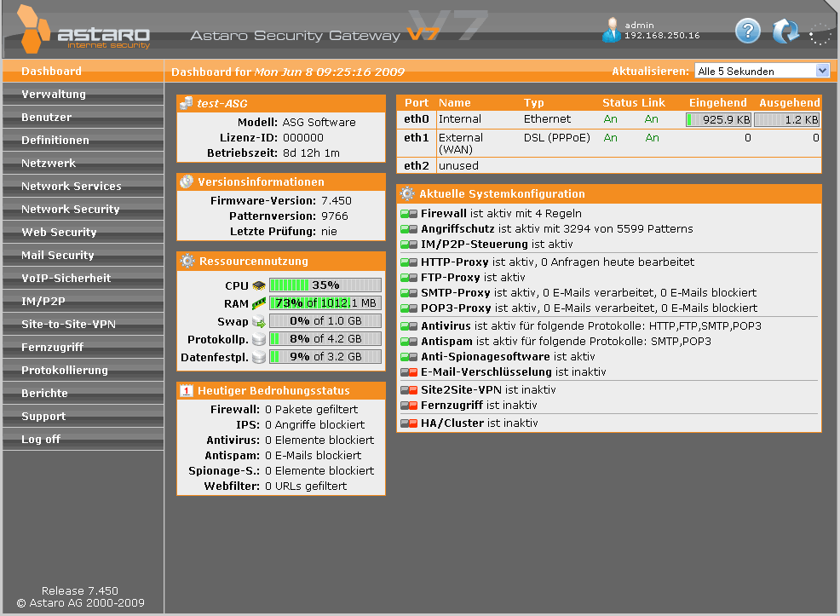Click the Versionsinformationen disc icon
The height and width of the screenshot is (616, 840).
[187, 181]
